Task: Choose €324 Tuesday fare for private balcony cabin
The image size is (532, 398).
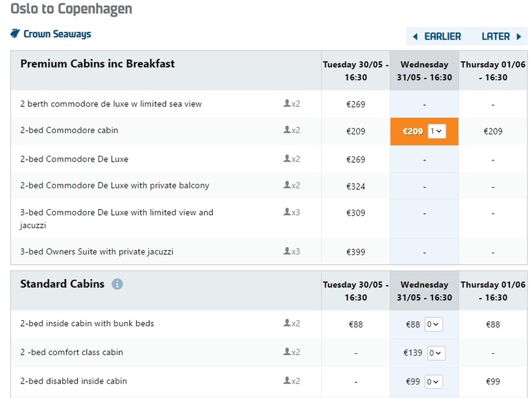Action: pos(356,186)
